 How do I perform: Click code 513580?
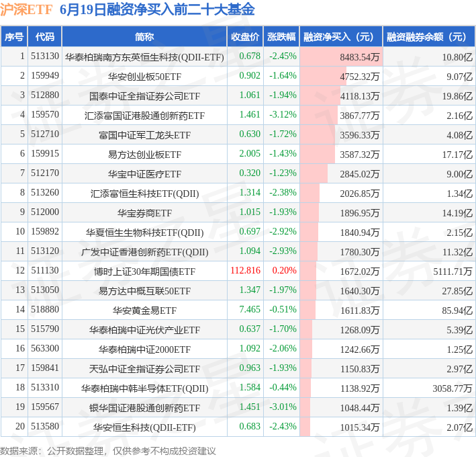[x=45, y=426]
